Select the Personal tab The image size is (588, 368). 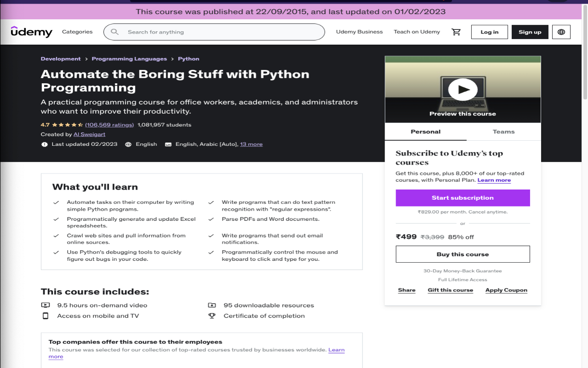tap(425, 132)
